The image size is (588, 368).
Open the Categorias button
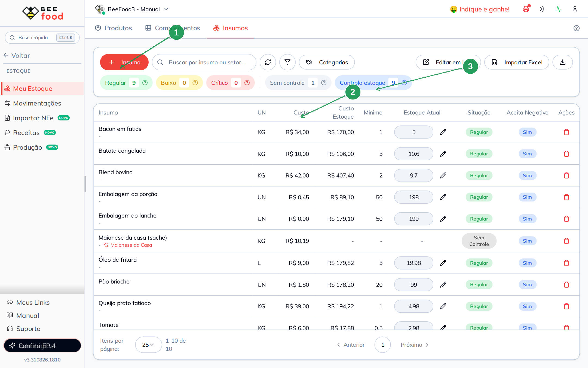click(x=327, y=62)
